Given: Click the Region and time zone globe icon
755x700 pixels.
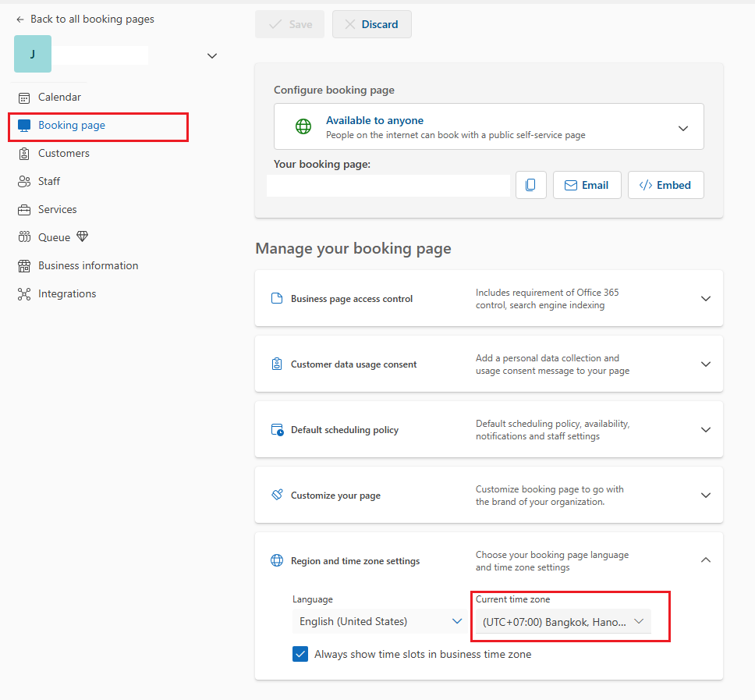Looking at the screenshot, I should [x=277, y=560].
